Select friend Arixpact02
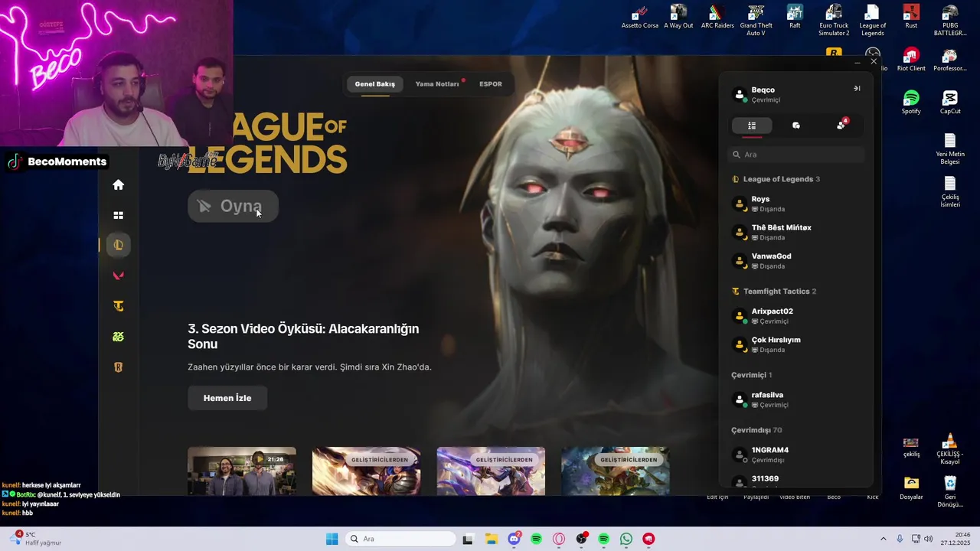 click(x=796, y=316)
